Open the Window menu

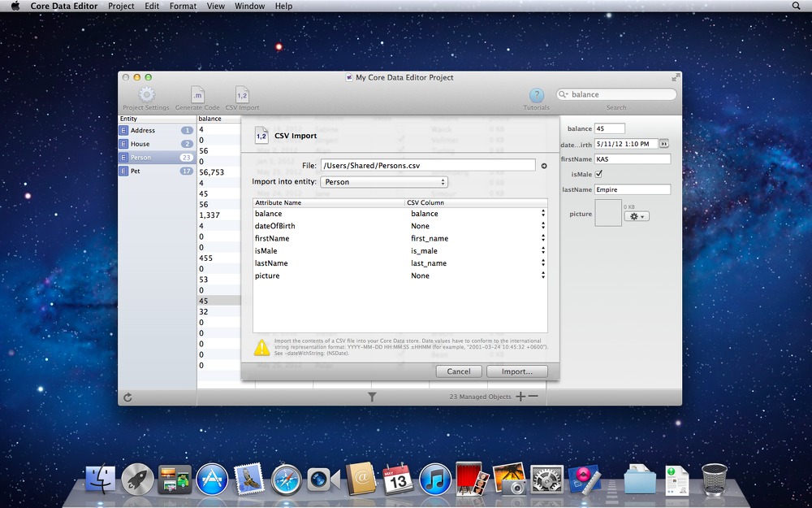click(x=249, y=7)
